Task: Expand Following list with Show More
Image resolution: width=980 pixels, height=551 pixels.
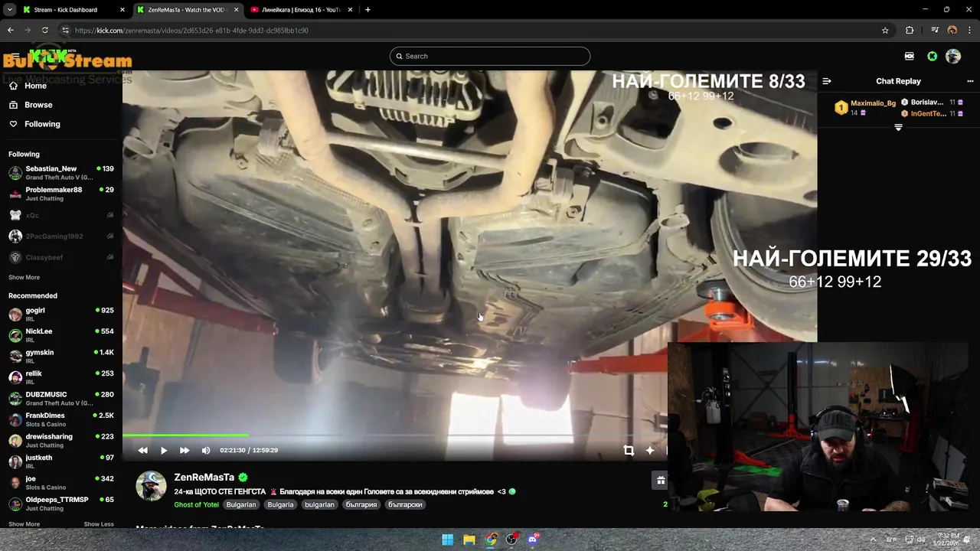Action: pos(24,277)
